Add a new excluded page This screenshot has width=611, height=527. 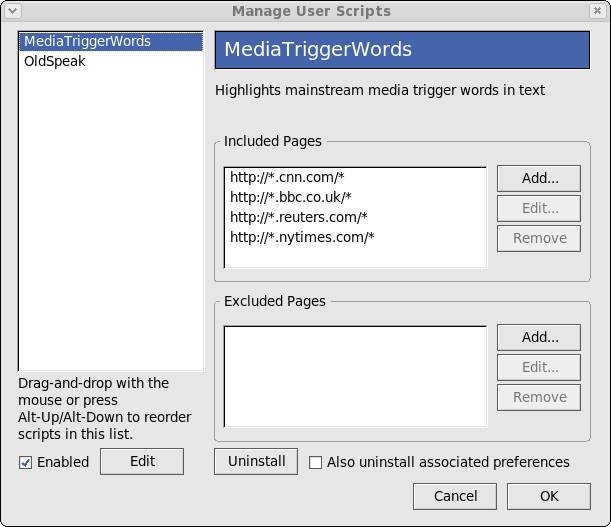(539, 337)
